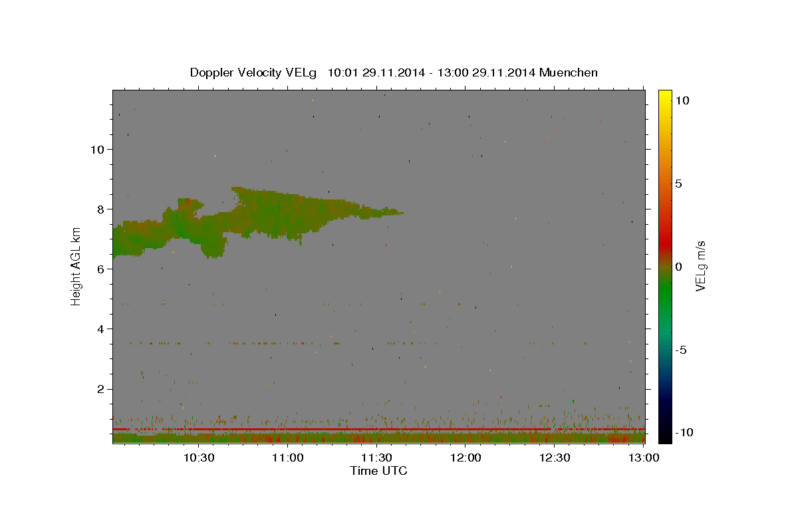This screenshot has width=798, height=532.
Task: Click the '13:00' time axis tick label
Action: pos(643,458)
